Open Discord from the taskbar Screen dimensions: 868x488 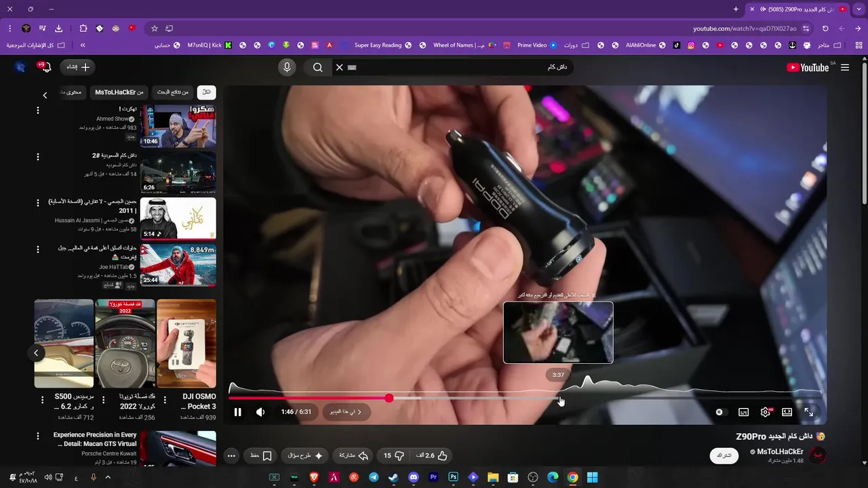[414, 477]
